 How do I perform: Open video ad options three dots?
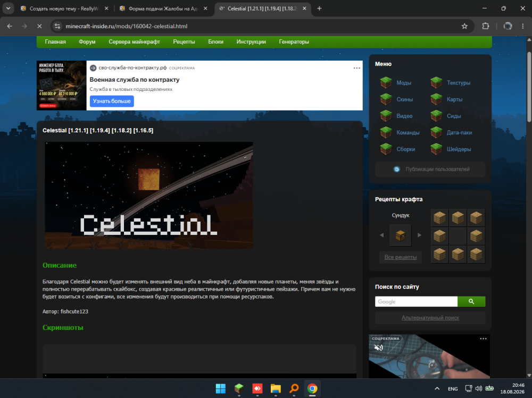[x=483, y=338]
